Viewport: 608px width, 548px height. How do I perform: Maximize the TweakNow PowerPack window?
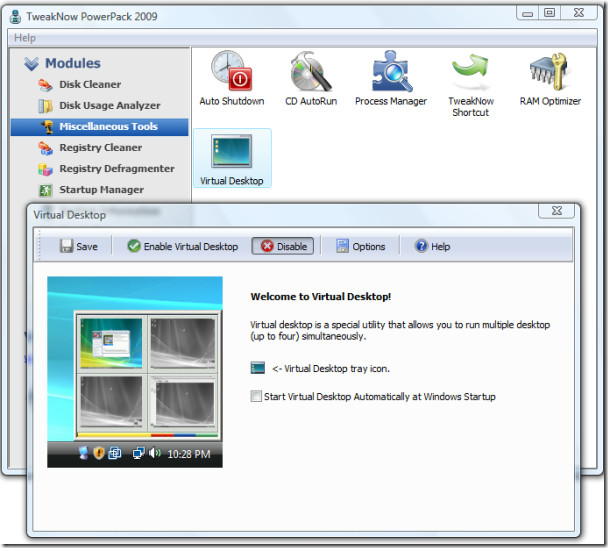tap(549, 13)
